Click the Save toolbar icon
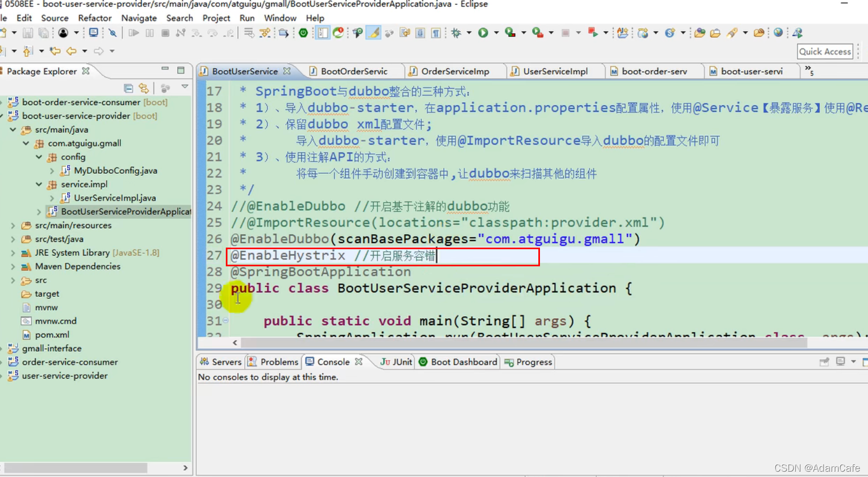 (x=28, y=33)
